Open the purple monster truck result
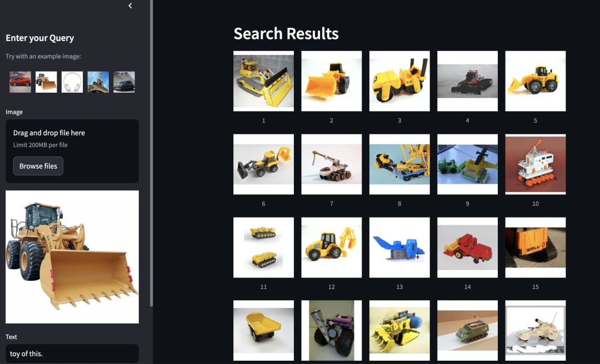 tap(331, 330)
